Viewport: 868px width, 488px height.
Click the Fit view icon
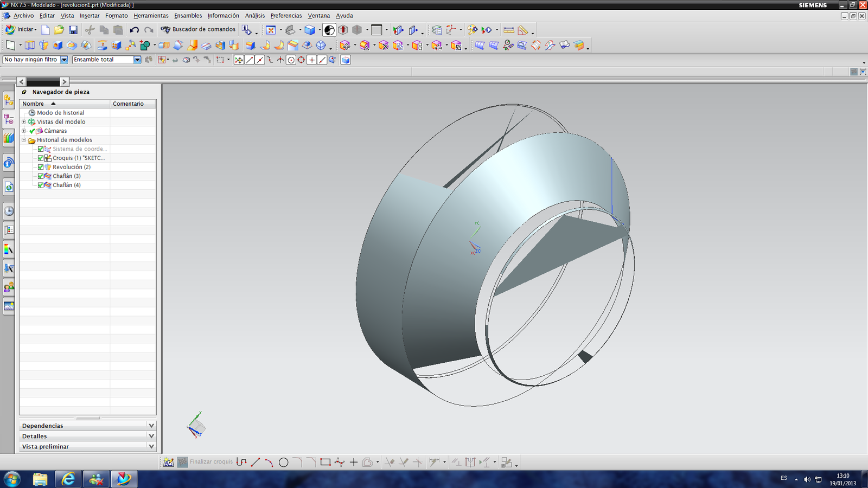coord(271,30)
